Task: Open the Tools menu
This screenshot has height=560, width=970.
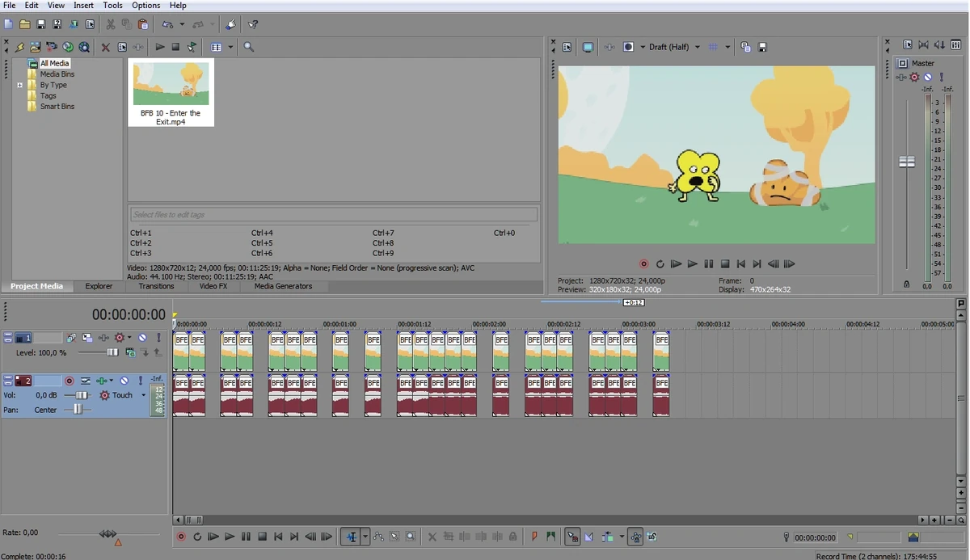Action: click(x=112, y=6)
